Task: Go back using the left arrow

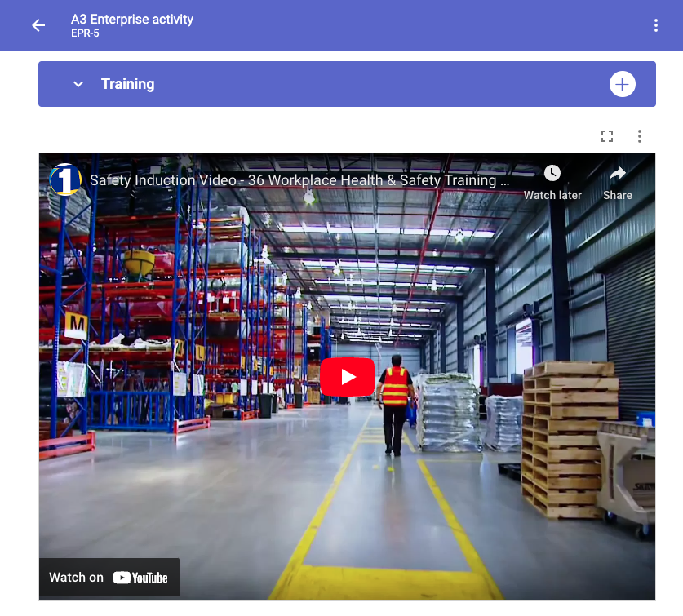Action: click(38, 25)
